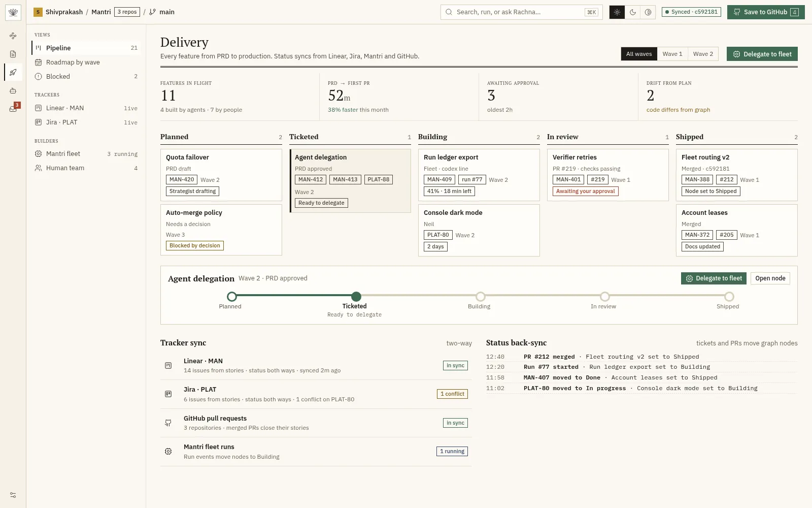The width and height of the screenshot is (812, 508).
Task: Open the Blocked view
Action: tap(86, 76)
